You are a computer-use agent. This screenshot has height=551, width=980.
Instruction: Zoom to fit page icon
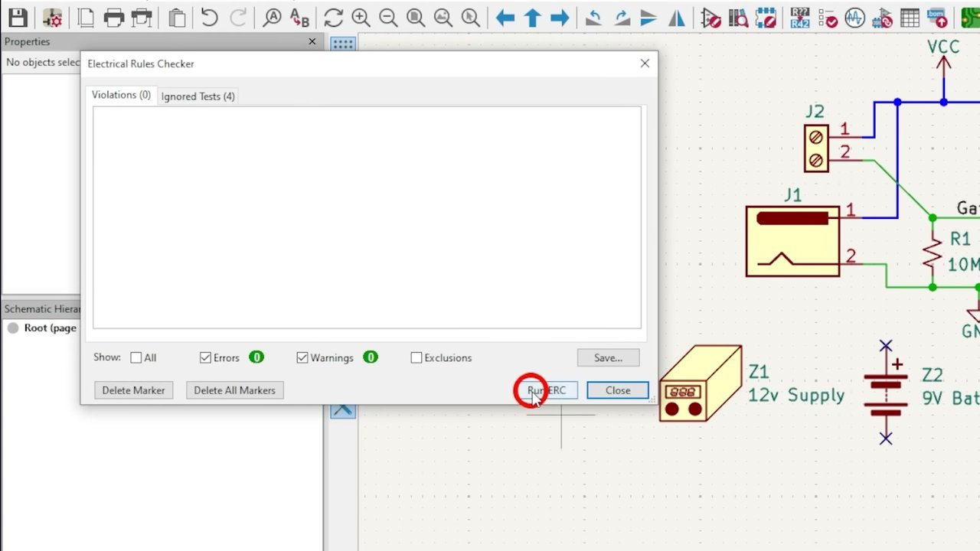(x=416, y=17)
